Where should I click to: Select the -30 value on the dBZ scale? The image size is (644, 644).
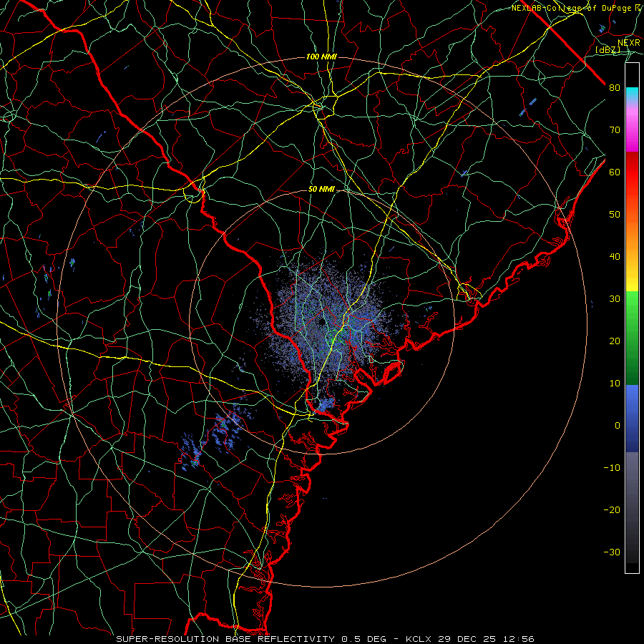tap(612, 552)
